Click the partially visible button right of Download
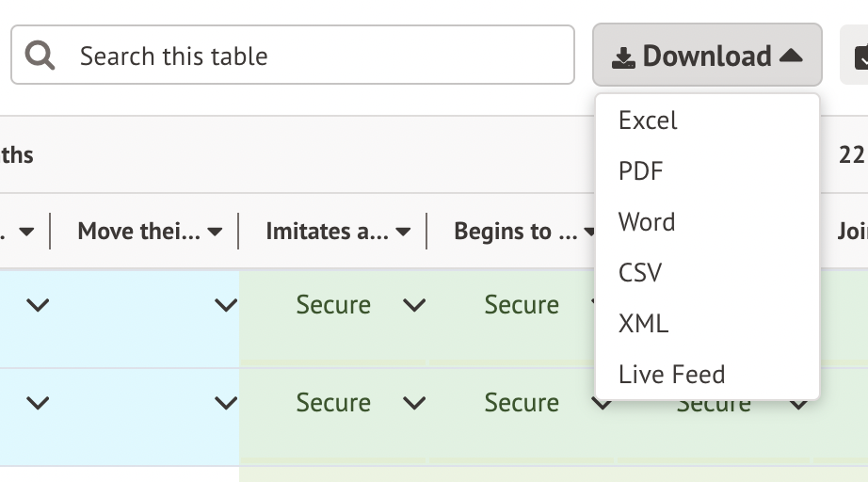The height and width of the screenshot is (482, 868). point(859,56)
